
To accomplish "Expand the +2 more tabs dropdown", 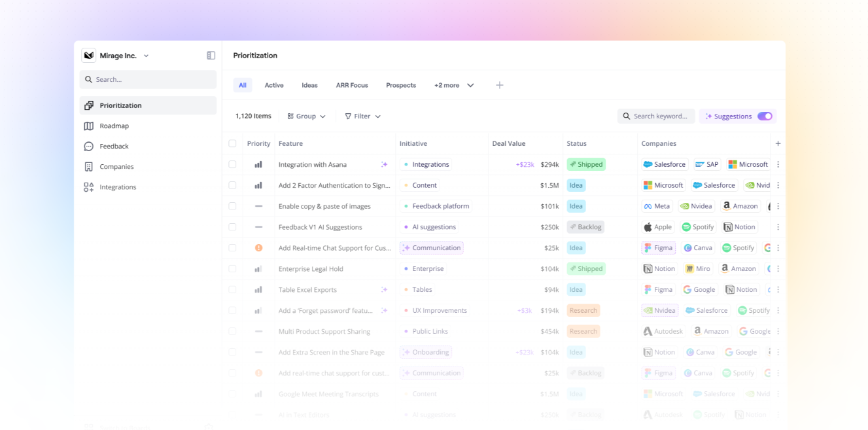I will [x=454, y=85].
